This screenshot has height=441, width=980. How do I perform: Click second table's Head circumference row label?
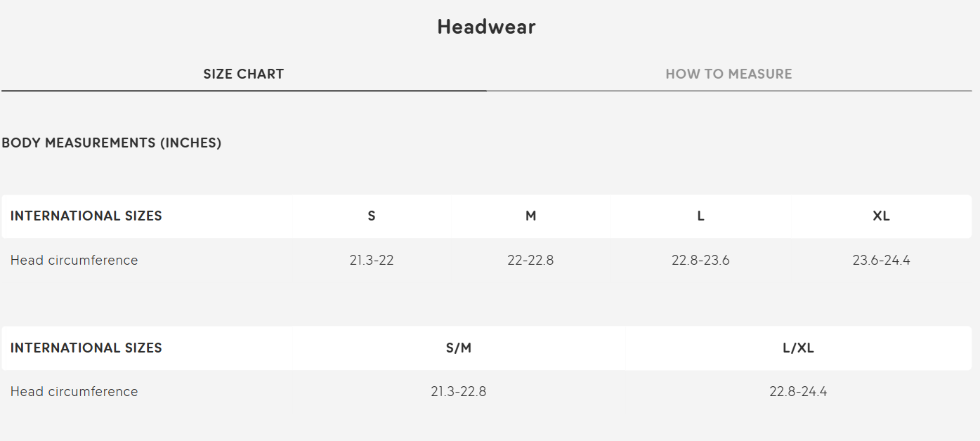pos(74,392)
